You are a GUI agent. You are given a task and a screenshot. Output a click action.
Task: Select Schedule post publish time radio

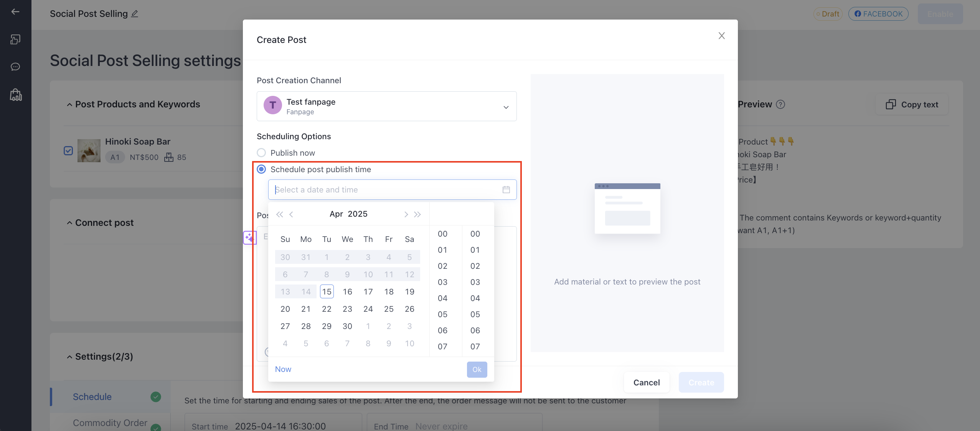click(261, 169)
